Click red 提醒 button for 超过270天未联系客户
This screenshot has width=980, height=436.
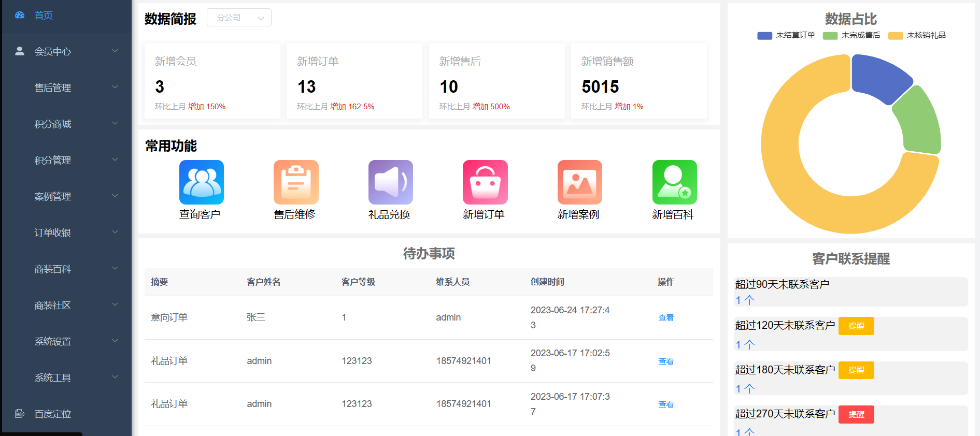856,414
